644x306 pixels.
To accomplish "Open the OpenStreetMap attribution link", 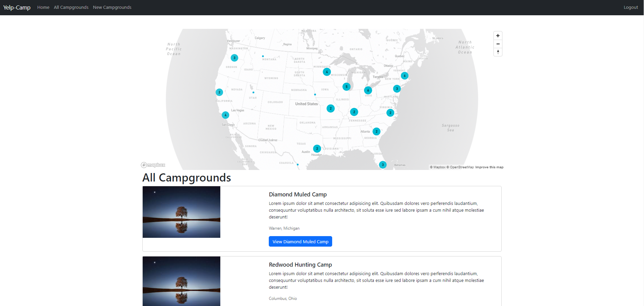I will [x=460, y=167].
